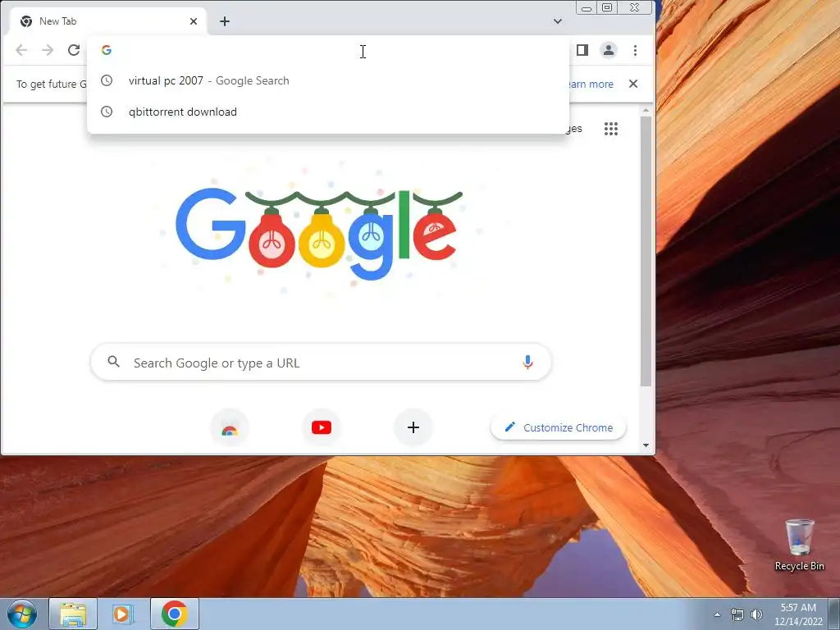840x630 pixels.
Task: Open the volume speaker tray icon
Action: 756,614
